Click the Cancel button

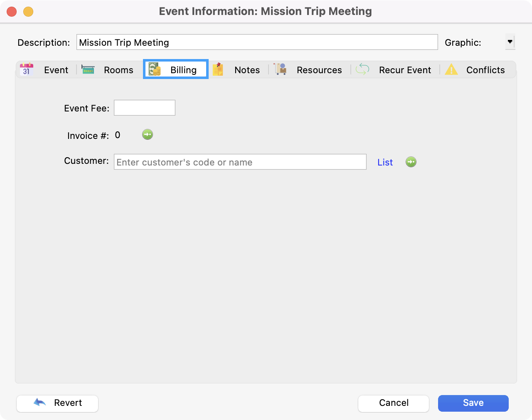click(393, 403)
